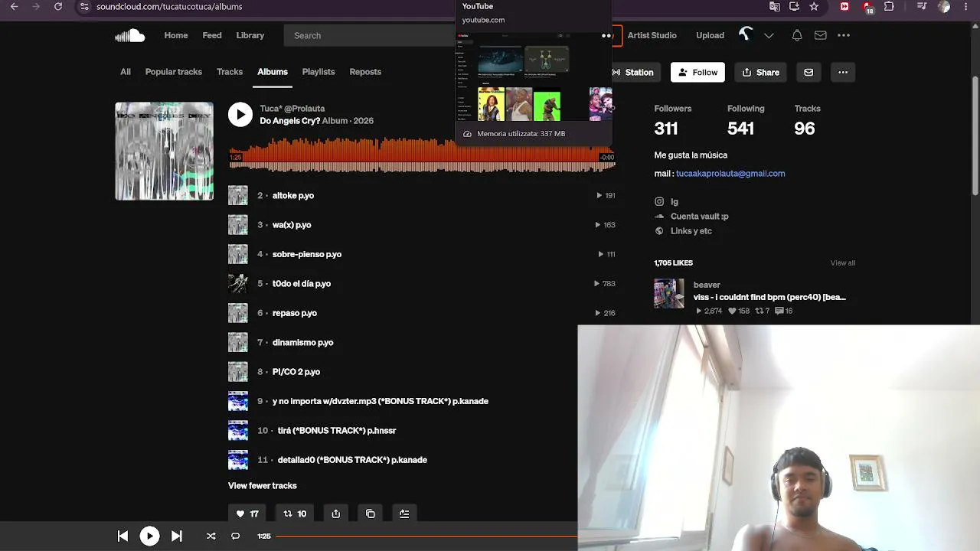
Task: Seek within the album waveform
Action: click(422, 155)
